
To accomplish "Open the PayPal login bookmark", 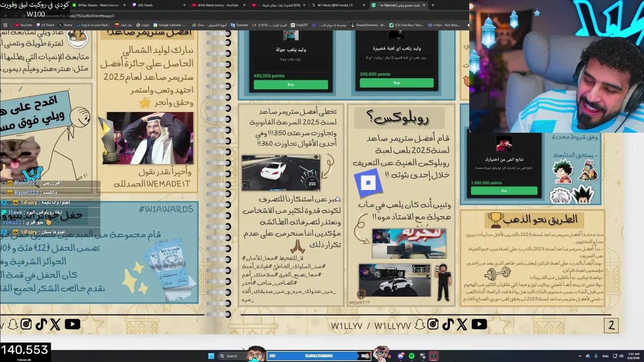I will [x=93, y=25].
